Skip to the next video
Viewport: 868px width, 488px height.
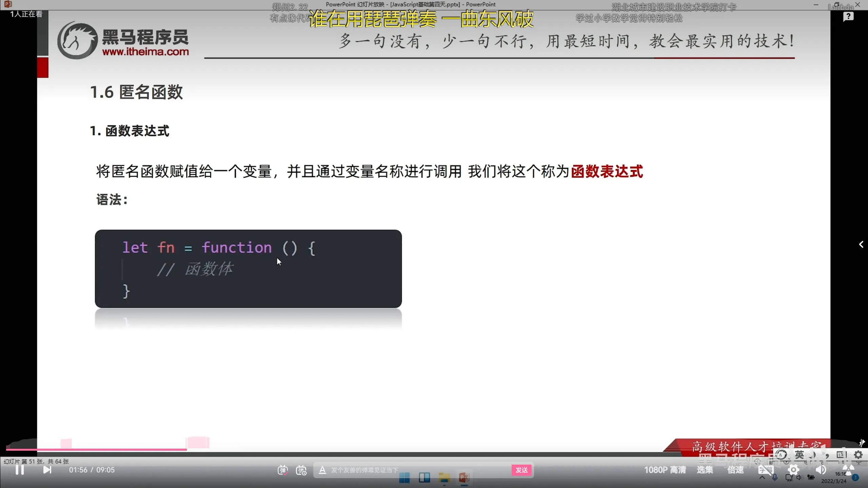coord(47,470)
